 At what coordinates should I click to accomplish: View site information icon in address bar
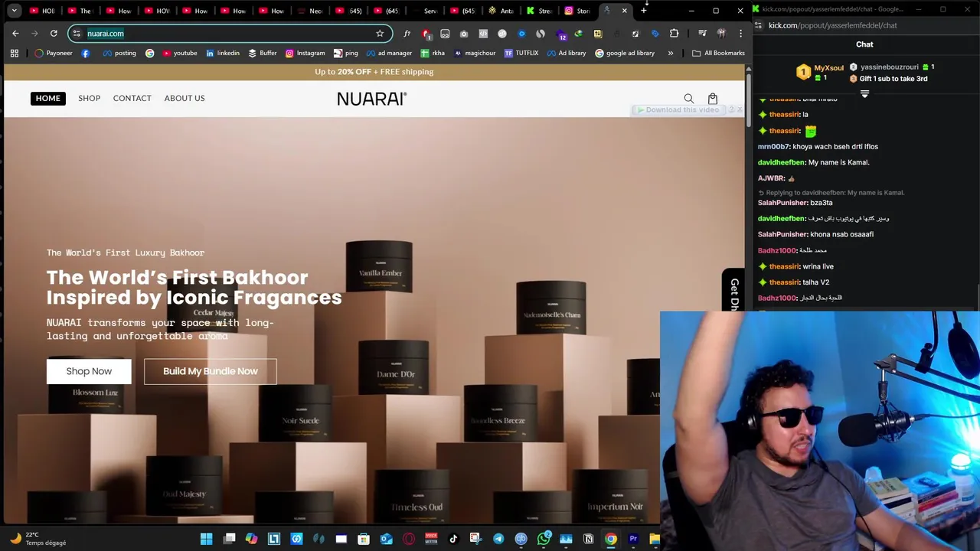(77, 34)
